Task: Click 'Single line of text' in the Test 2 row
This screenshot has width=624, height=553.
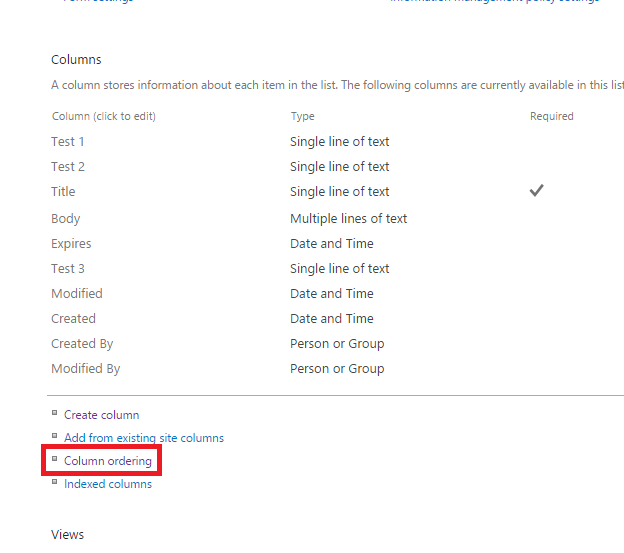Action: coord(339,167)
